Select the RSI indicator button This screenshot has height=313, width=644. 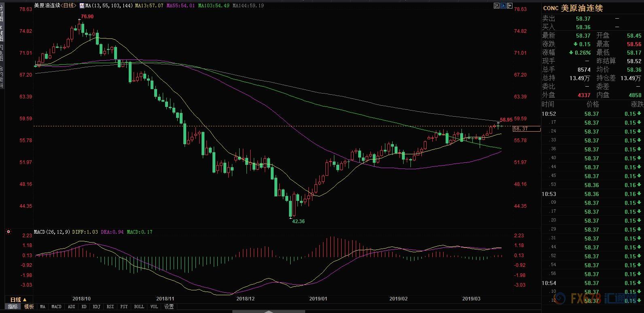110,307
